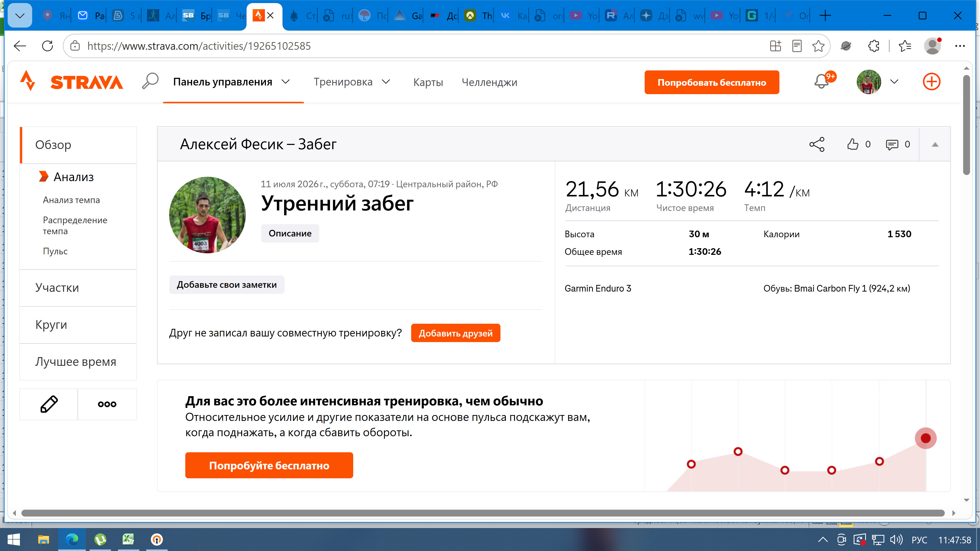Click the 4:12 /км pace value
Screen dimensions: 980x551
[776, 189]
